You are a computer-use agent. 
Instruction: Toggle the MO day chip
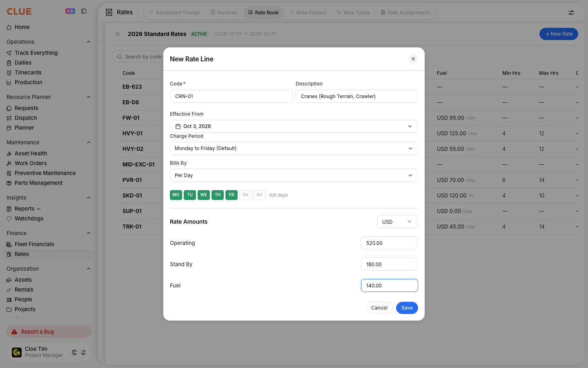coord(176,195)
